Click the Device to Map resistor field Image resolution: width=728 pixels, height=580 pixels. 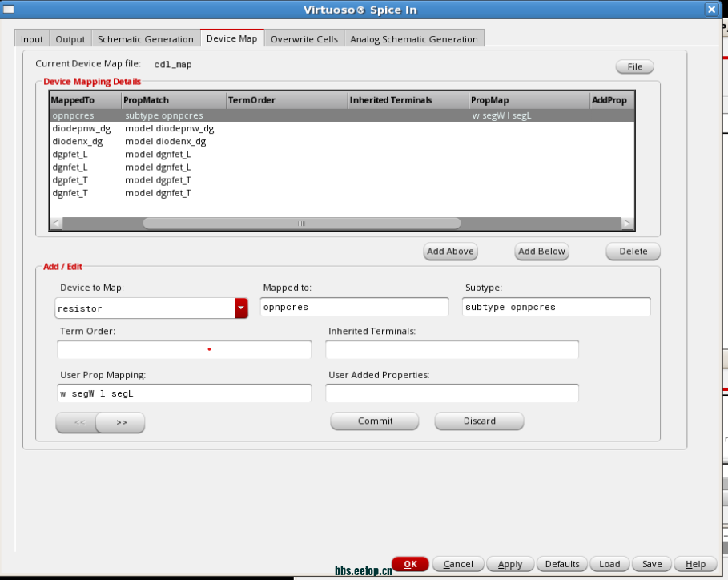tap(145, 308)
